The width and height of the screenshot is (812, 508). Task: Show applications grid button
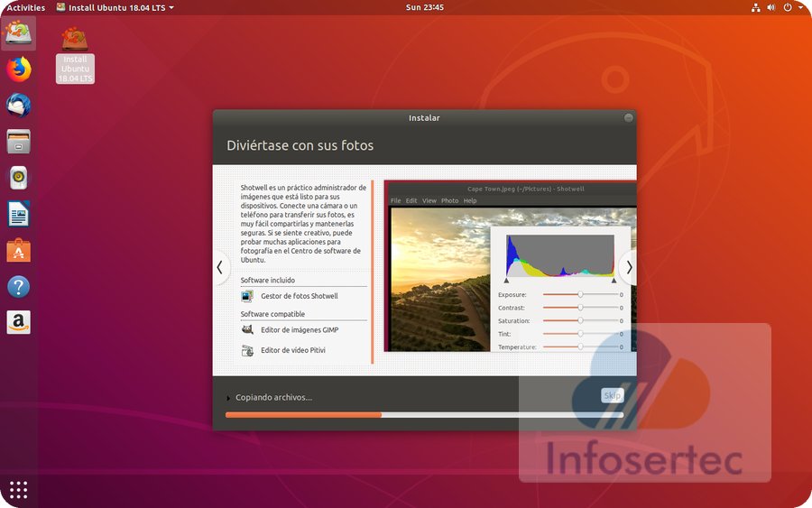18,489
